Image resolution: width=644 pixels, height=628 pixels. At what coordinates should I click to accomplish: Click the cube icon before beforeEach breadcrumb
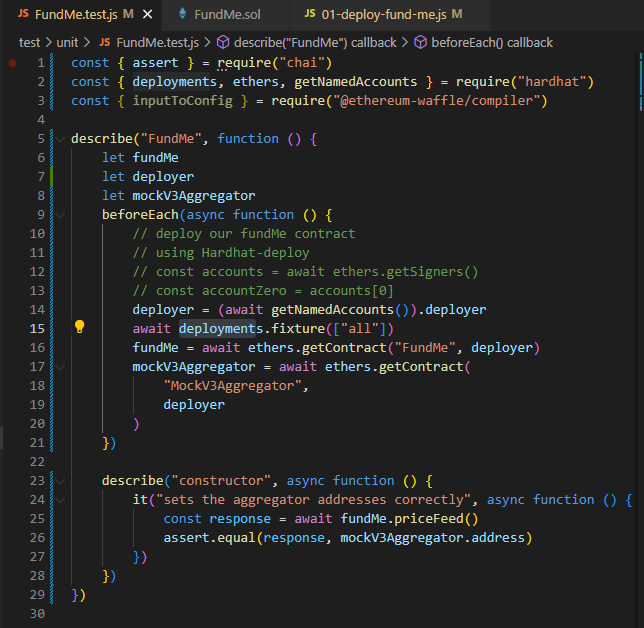tap(421, 42)
